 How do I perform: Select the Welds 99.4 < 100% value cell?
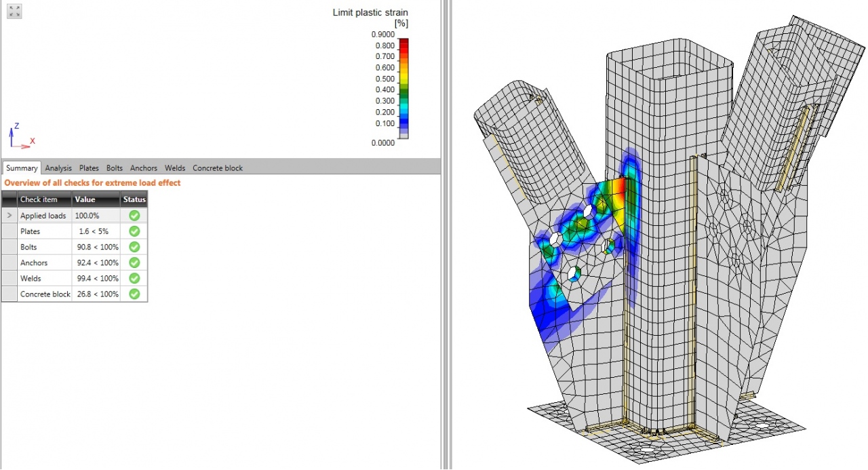[x=98, y=278]
